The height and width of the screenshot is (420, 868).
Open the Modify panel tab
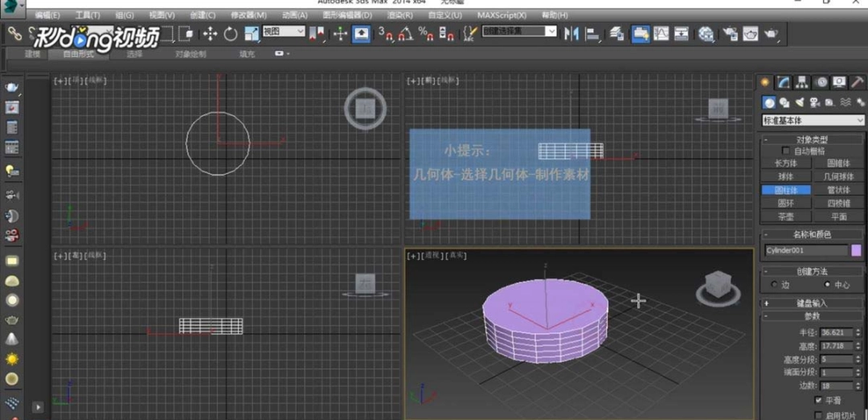pos(784,82)
